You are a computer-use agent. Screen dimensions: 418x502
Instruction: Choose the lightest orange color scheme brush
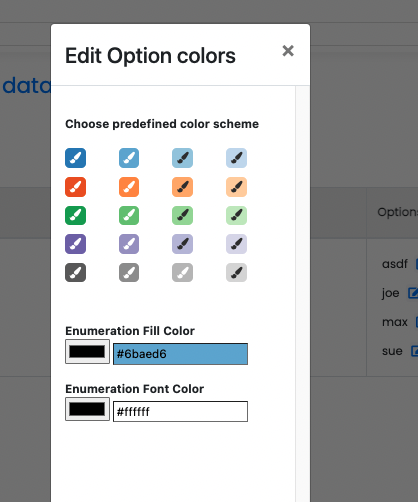tap(236, 187)
